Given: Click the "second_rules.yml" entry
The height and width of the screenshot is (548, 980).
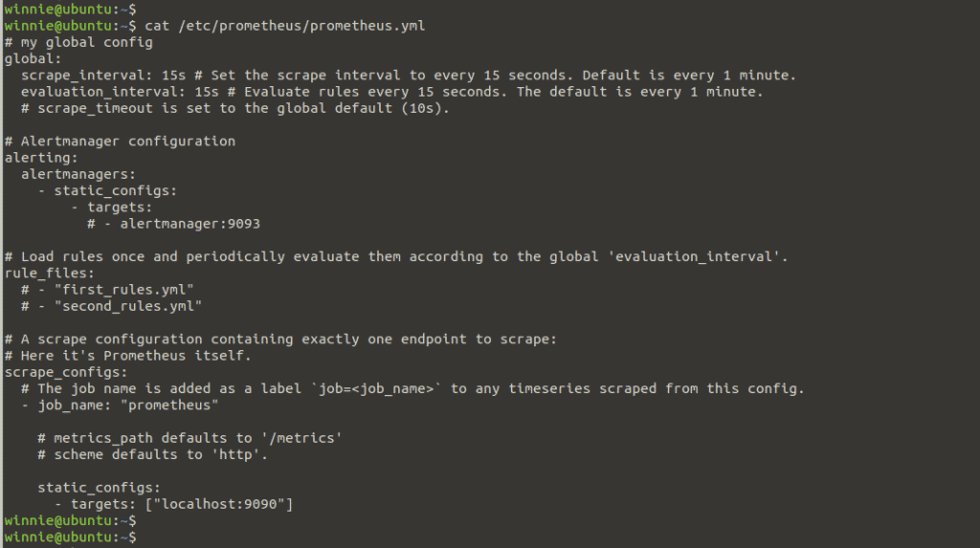Looking at the screenshot, I should point(128,306).
